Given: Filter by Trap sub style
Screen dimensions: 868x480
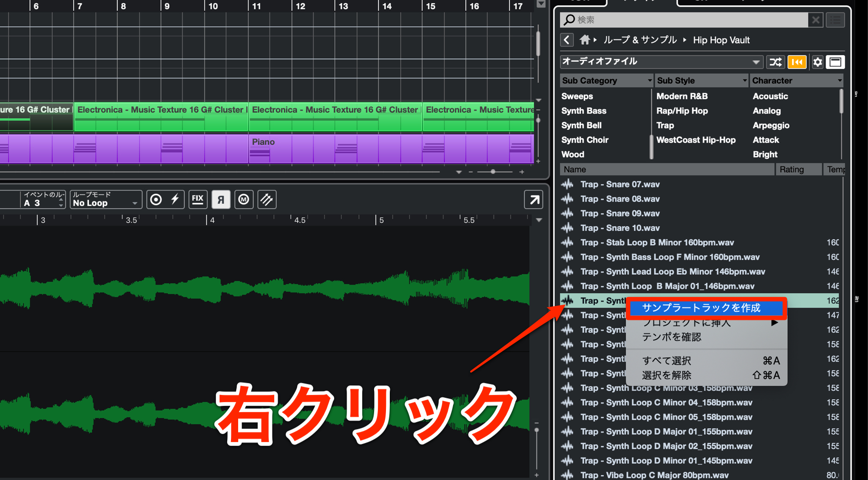Looking at the screenshot, I should pos(665,125).
